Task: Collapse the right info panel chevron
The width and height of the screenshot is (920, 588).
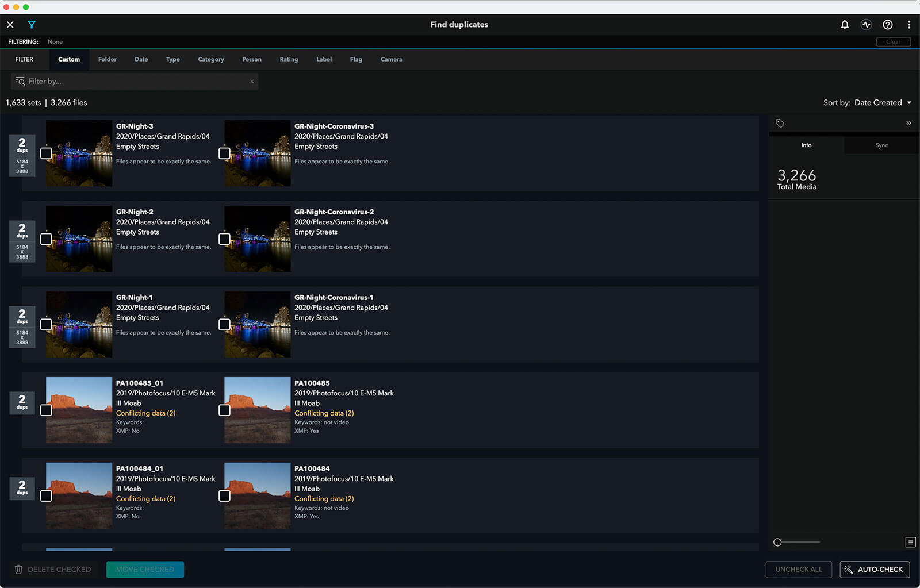Action: (x=908, y=123)
